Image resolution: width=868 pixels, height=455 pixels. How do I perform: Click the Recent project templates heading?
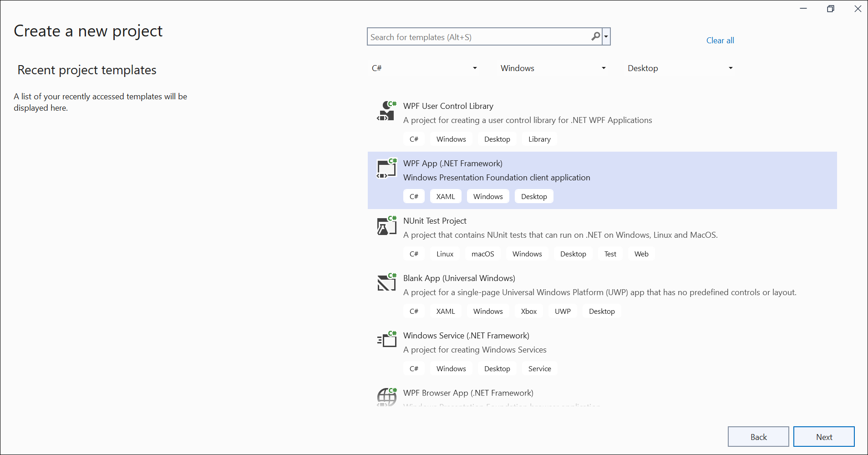(87, 70)
